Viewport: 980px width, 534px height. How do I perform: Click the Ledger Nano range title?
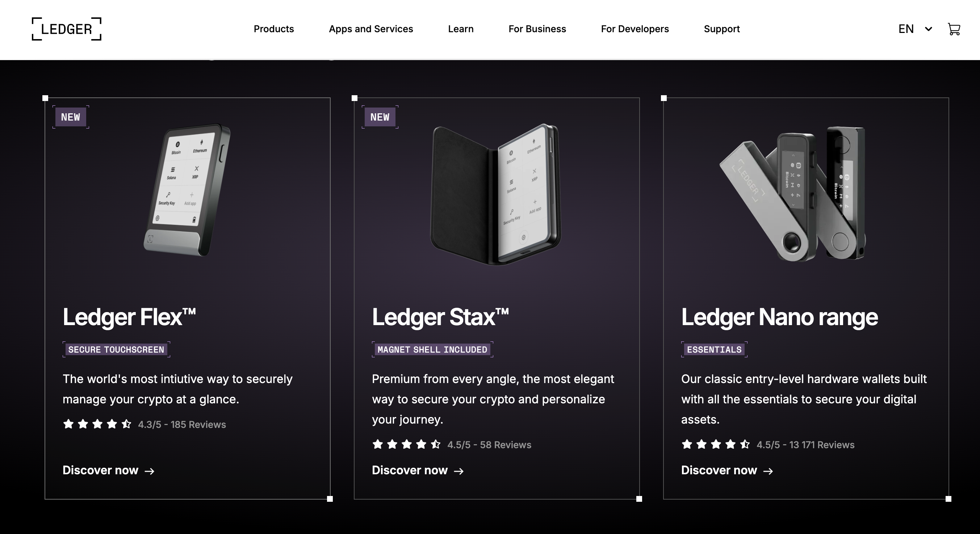pos(779,317)
